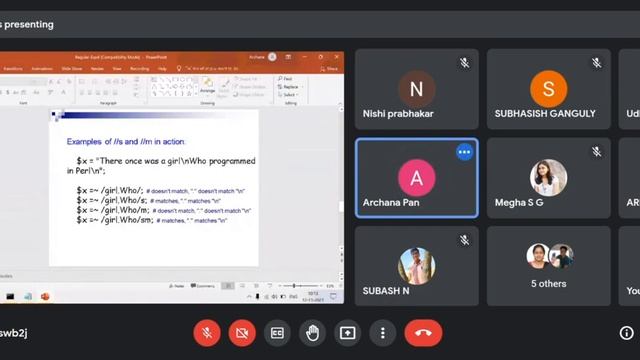Open the Arrange dropdown in Drawing group
This screenshot has width=640, height=360.
tap(207, 87)
